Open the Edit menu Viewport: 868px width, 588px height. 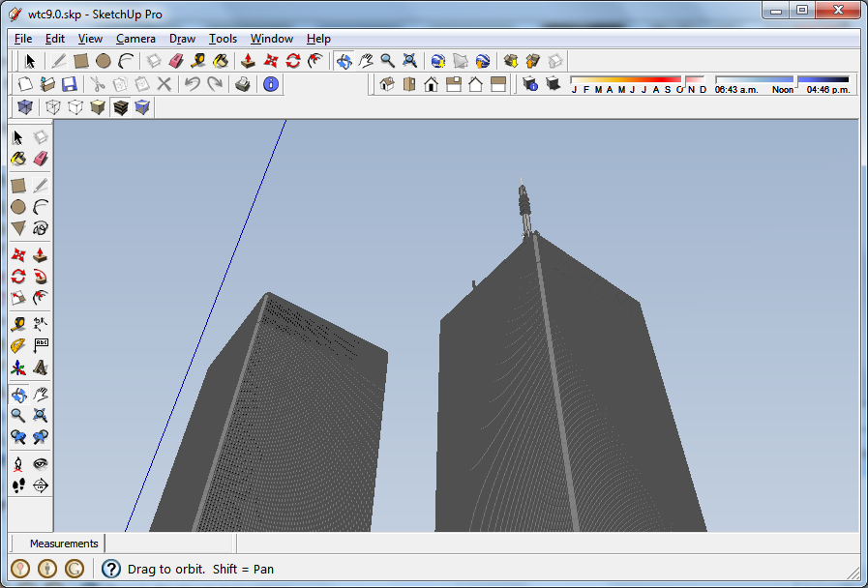tap(55, 39)
